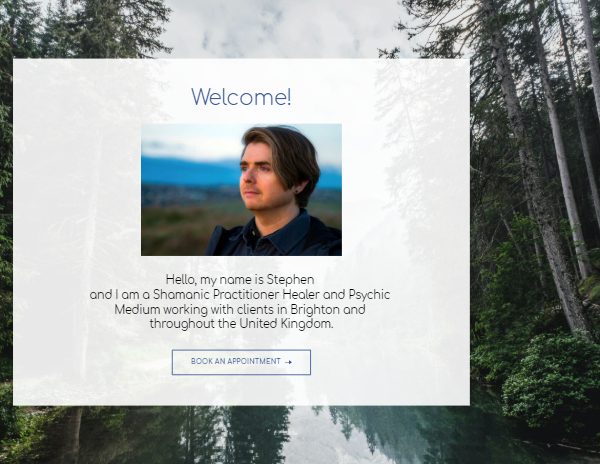The height and width of the screenshot is (464, 600).
Task: Open the portrait photo below Welcome heading
Action: [x=241, y=190]
